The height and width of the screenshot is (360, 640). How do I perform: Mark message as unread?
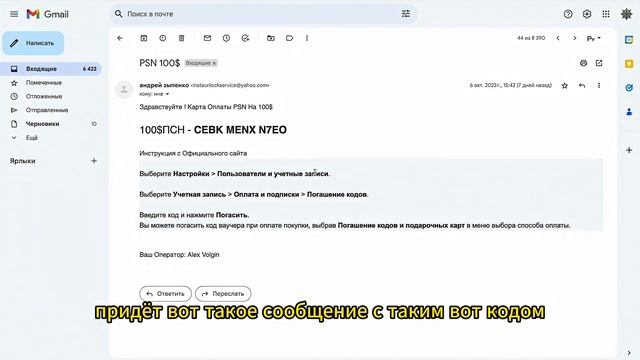[207, 38]
